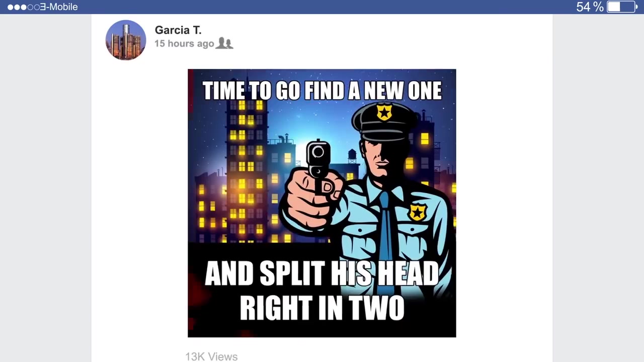Open Garcia T.'s profile picture
This screenshot has height=362, width=644.
(x=126, y=40)
